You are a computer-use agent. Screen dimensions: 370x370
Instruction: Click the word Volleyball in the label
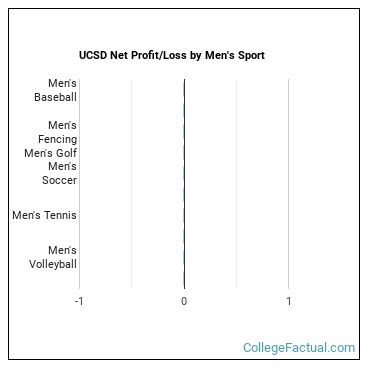[x=53, y=264]
